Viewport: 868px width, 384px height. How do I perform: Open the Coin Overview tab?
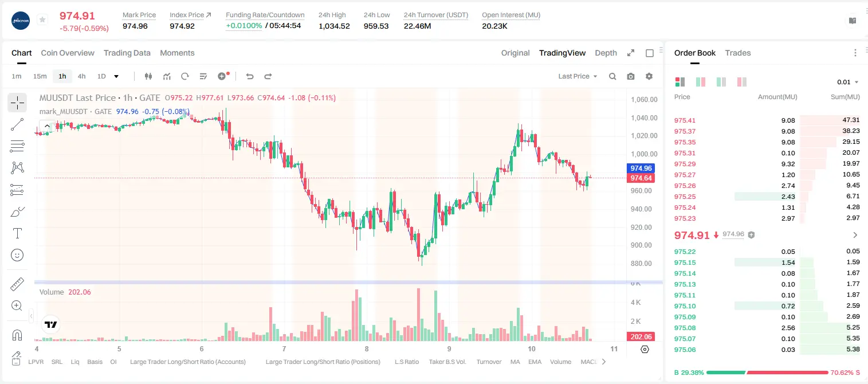pos(68,53)
